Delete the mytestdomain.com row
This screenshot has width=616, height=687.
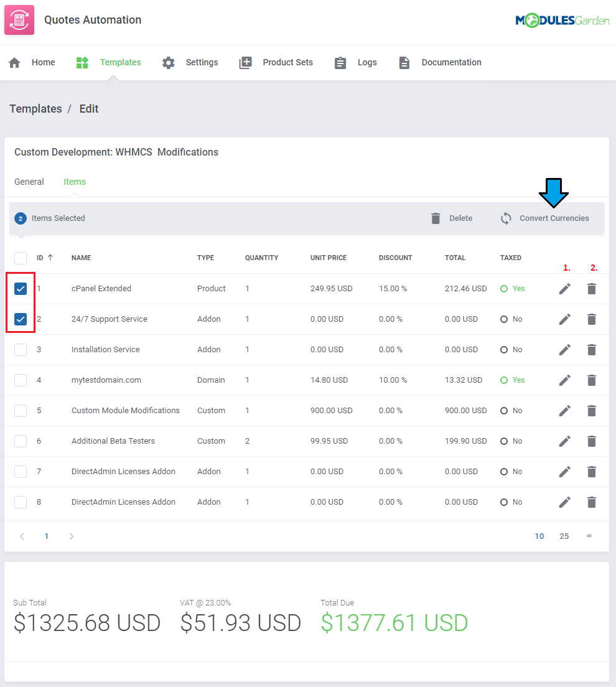tap(592, 380)
